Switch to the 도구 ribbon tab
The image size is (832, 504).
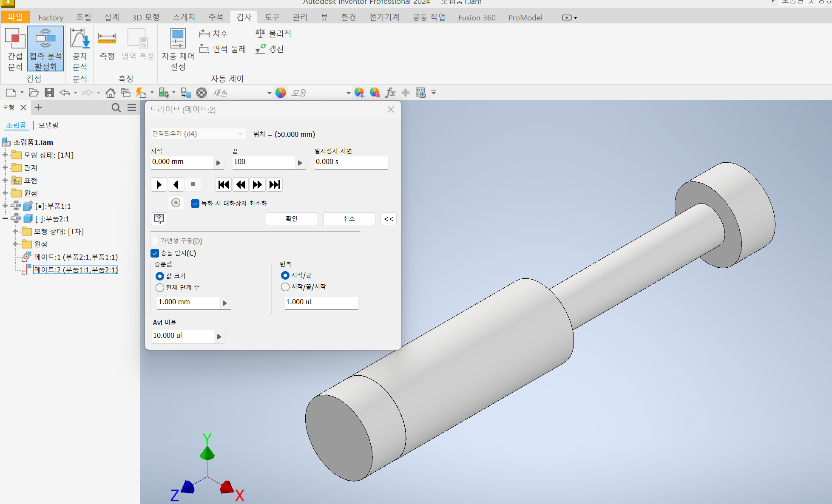tap(272, 17)
